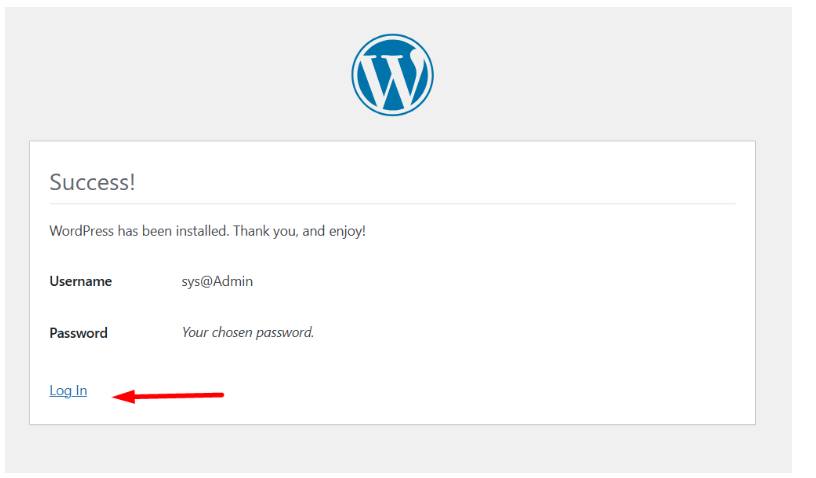Click the exclamation mark in Success!
Viewport: 816px width, 478px height.
click(131, 182)
